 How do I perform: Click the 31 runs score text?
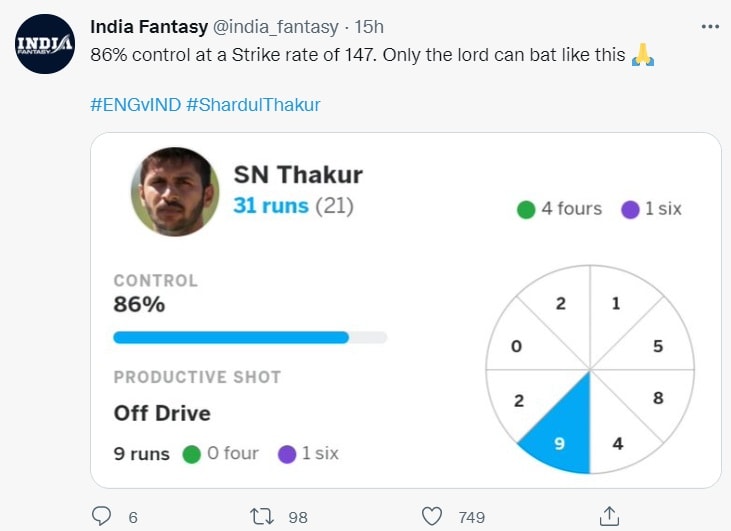271,206
